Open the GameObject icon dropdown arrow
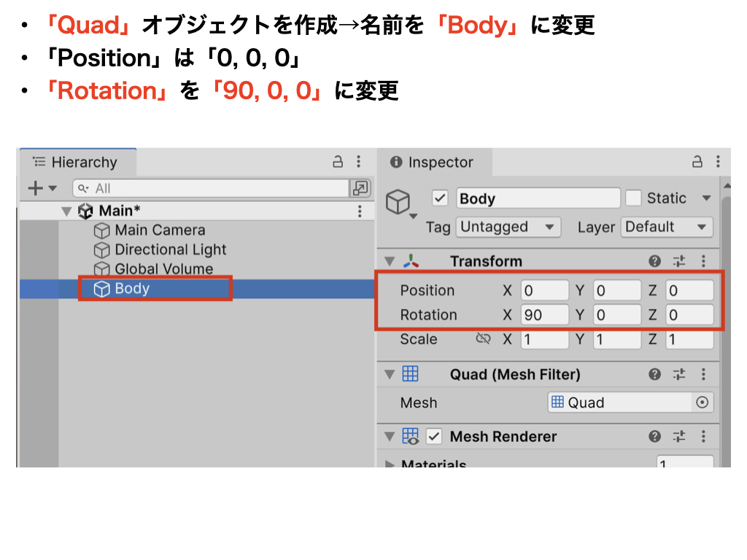Screen dimensions: 747x560 [x=414, y=216]
